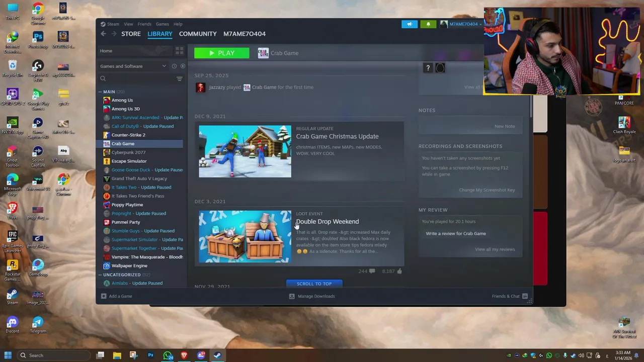Click the round achievement icon beside the question mark
Image resolution: width=644 pixels, height=362 pixels.
440,68
